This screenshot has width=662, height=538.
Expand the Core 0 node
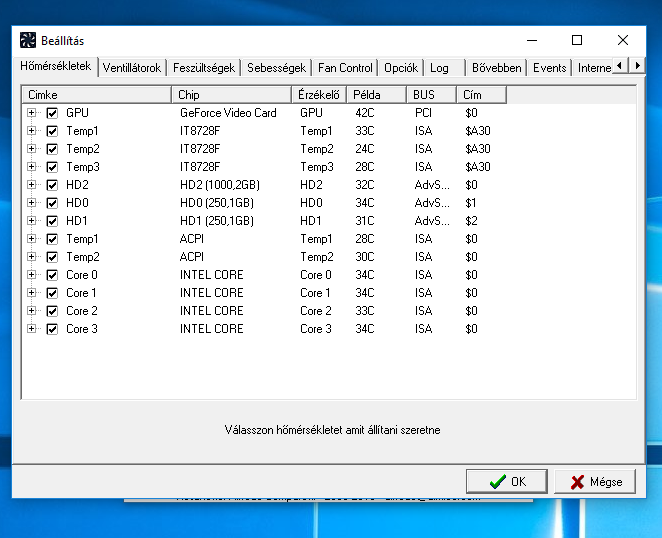click(x=31, y=274)
